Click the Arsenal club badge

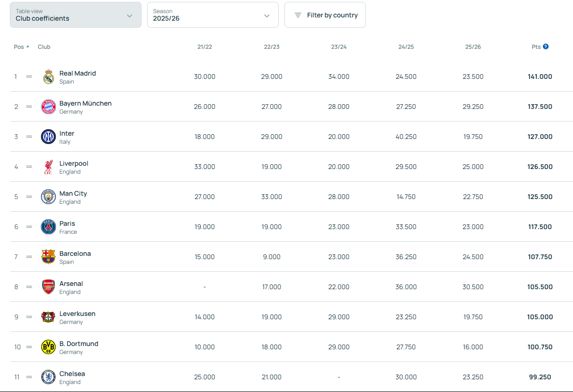(x=48, y=287)
